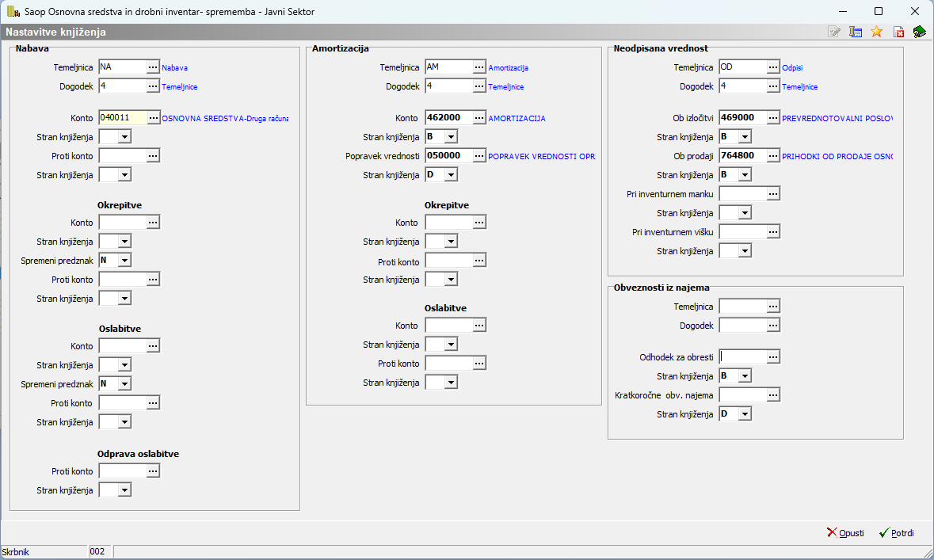Click blue POPRAVEK VREDNOSTI OPR text
Viewport: 934px width, 560px height.
point(541,157)
